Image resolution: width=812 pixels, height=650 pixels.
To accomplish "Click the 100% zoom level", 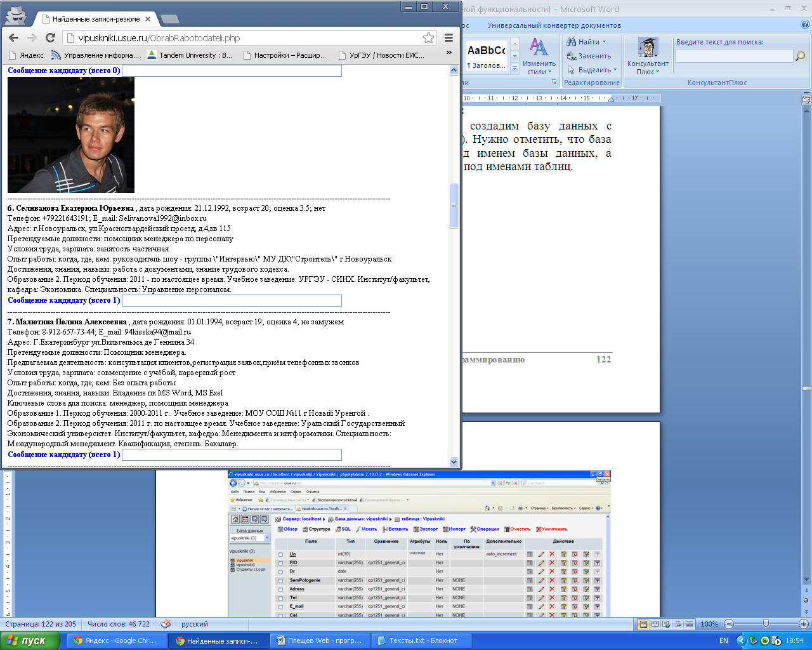I will [709, 624].
